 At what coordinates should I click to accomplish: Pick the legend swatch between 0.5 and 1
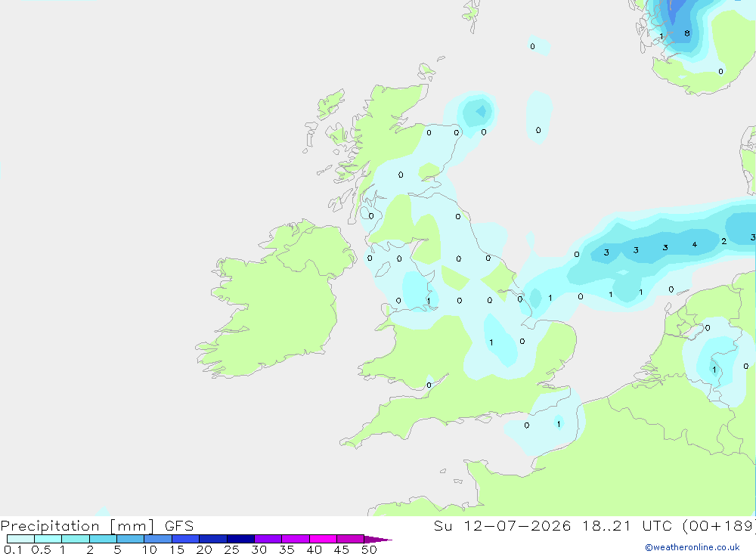pos(48,539)
